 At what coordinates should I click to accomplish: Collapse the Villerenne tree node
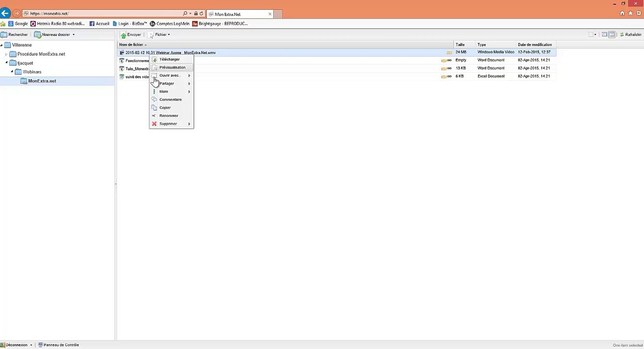(x=1, y=45)
